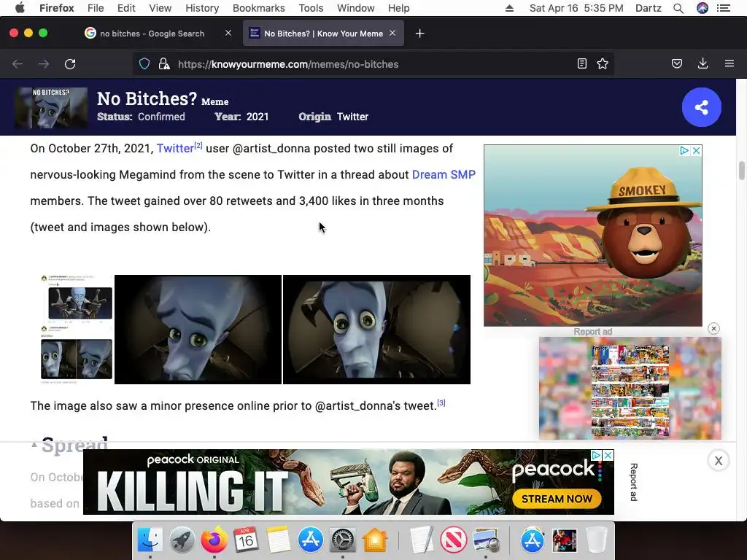This screenshot has height=560, width=747.
Task: Open the History menu
Action: pyautogui.click(x=202, y=8)
